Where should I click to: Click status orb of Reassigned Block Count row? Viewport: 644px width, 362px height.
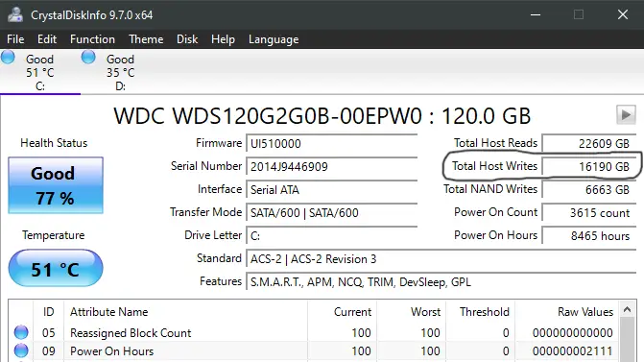click(21, 332)
